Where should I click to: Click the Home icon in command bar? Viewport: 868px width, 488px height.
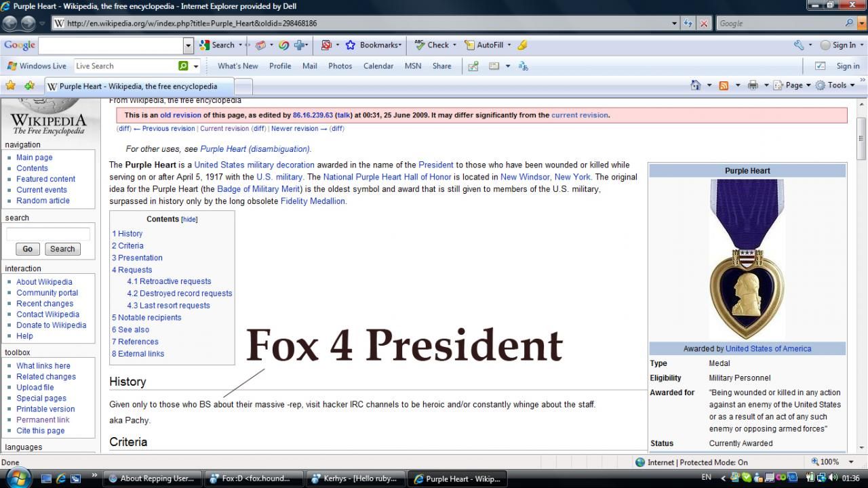[x=695, y=85]
